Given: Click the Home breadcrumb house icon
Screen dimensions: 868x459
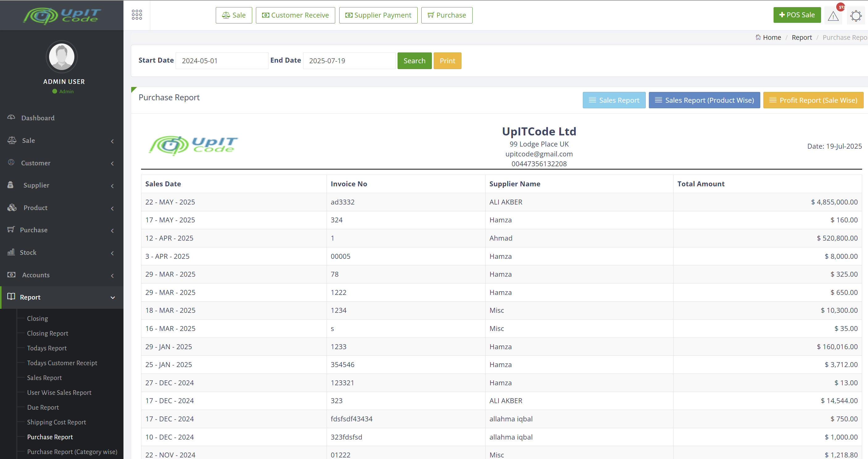Looking at the screenshot, I should pyautogui.click(x=758, y=37).
